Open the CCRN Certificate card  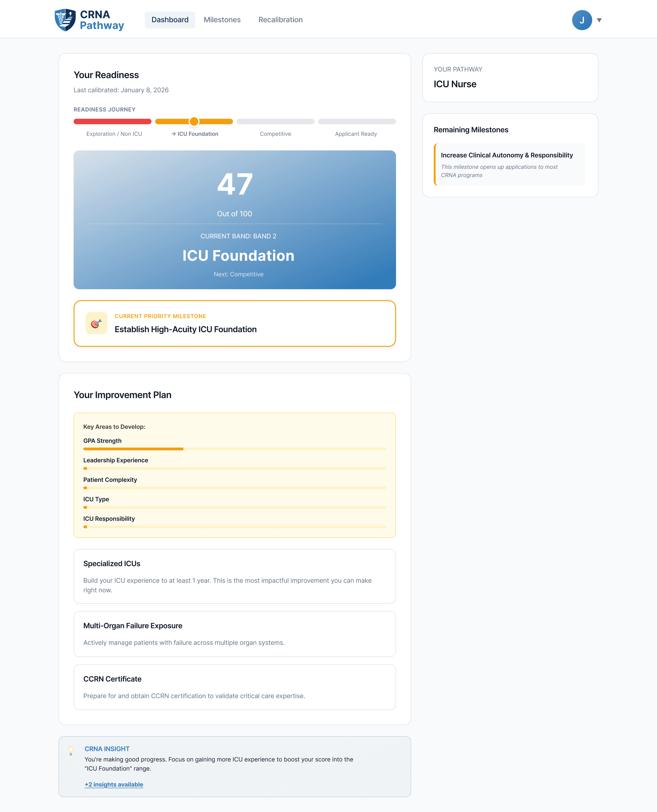pos(235,687)
